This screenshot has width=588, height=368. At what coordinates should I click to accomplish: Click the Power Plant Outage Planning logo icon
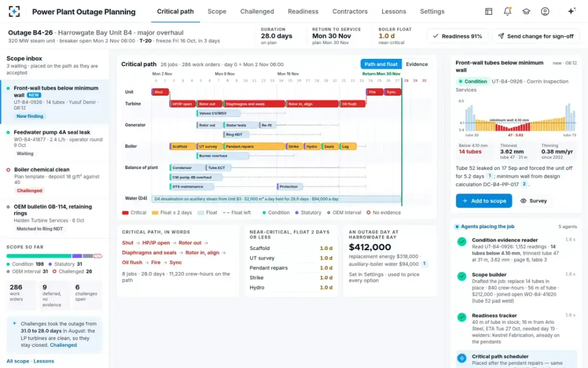(15, 11)
